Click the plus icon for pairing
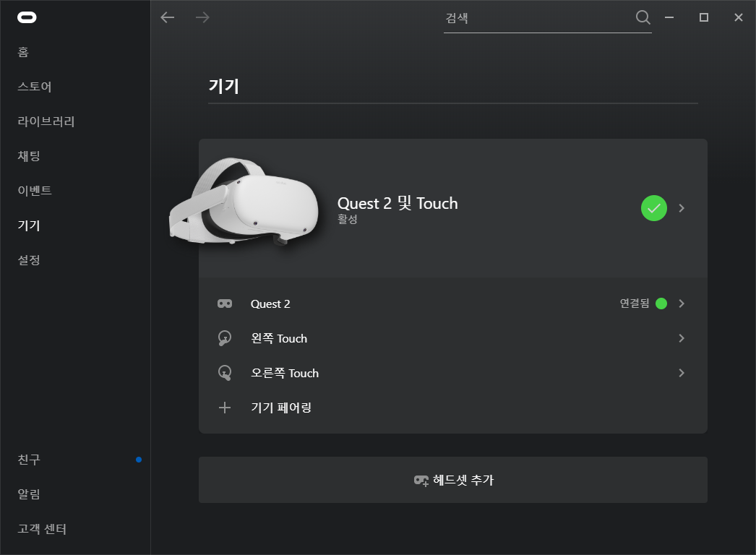 (225, 408)
